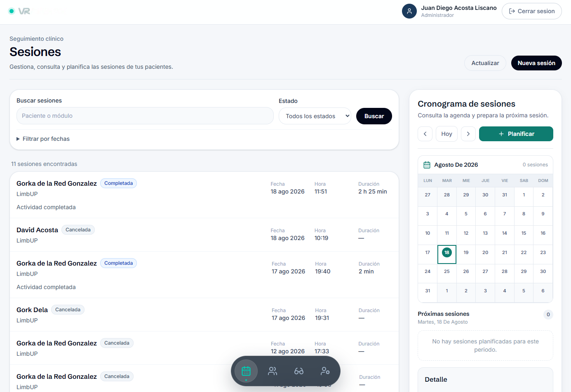Click the 19:40 session time
The image size is (571, 392).
[x=323, y=271]
